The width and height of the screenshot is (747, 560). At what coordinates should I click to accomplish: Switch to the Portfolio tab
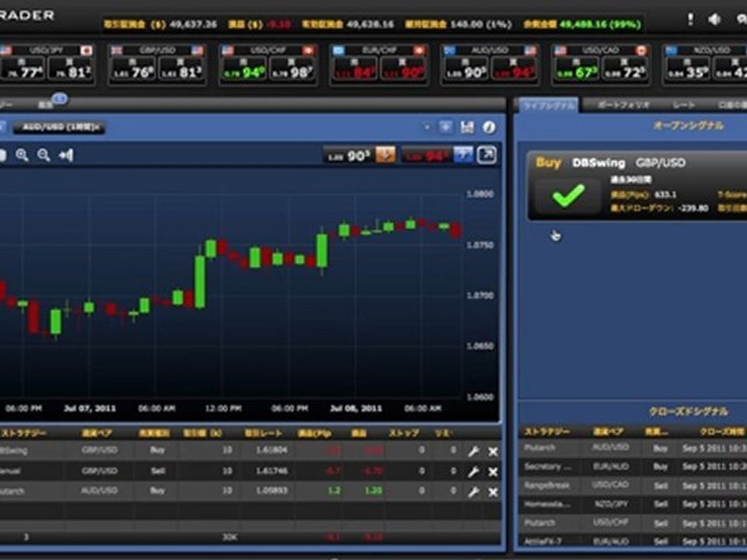point(623,105)
